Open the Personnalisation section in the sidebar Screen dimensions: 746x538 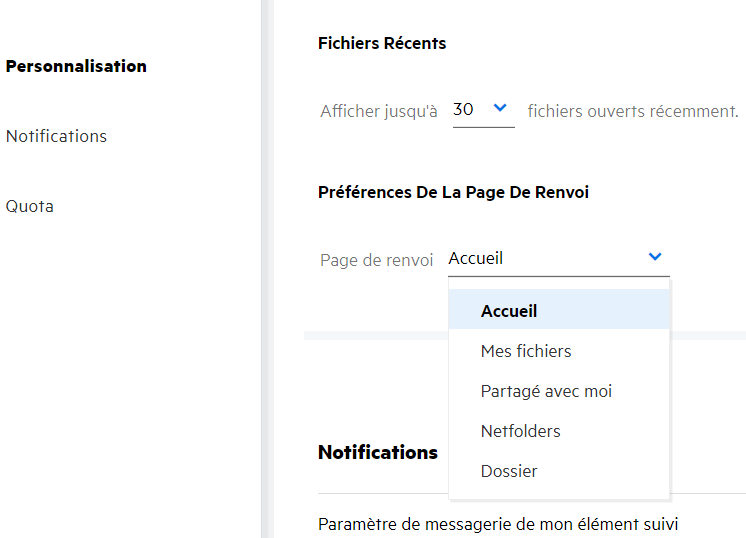76,66
